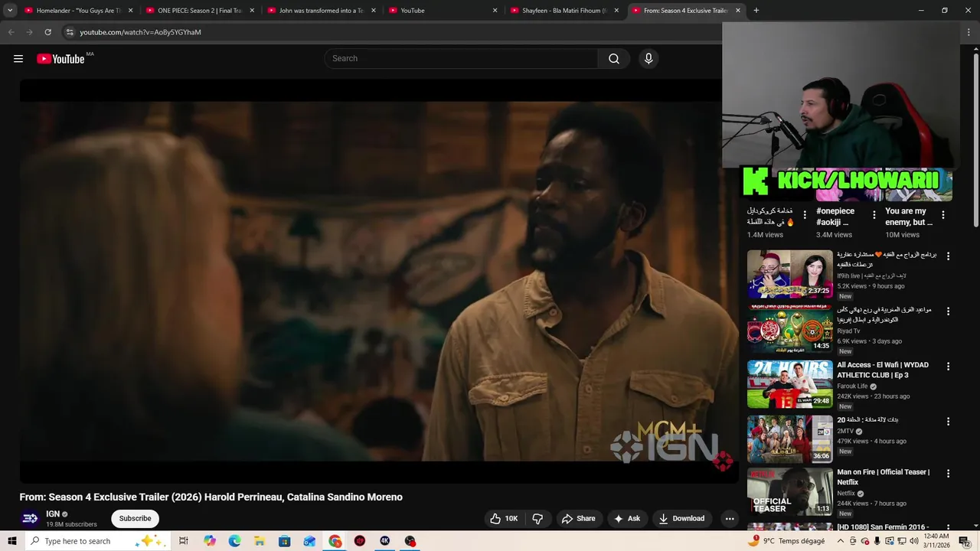Open Man on Fire Official Teaser thumbnail
The image size is (980, 551).
pos(790,492)
